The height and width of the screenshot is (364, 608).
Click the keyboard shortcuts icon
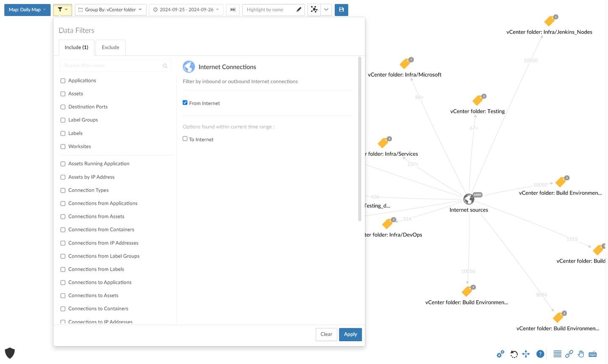(x=593, y=354)
